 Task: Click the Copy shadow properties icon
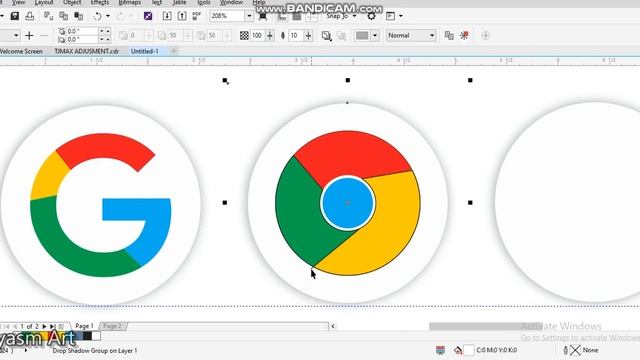pos(449,36)
